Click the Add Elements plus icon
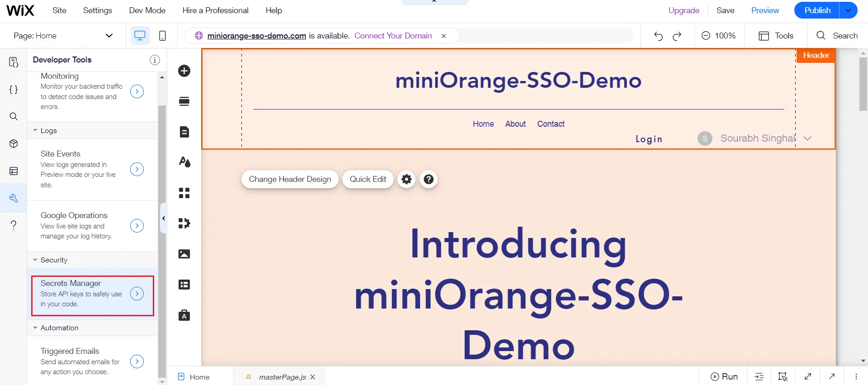 [x=184, y=71]
